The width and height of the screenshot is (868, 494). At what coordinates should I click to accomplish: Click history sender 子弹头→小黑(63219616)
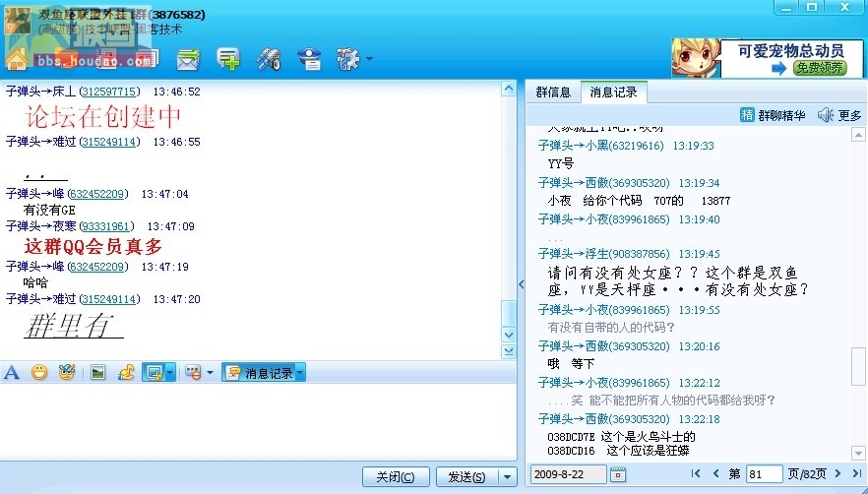tap(600, 146)
